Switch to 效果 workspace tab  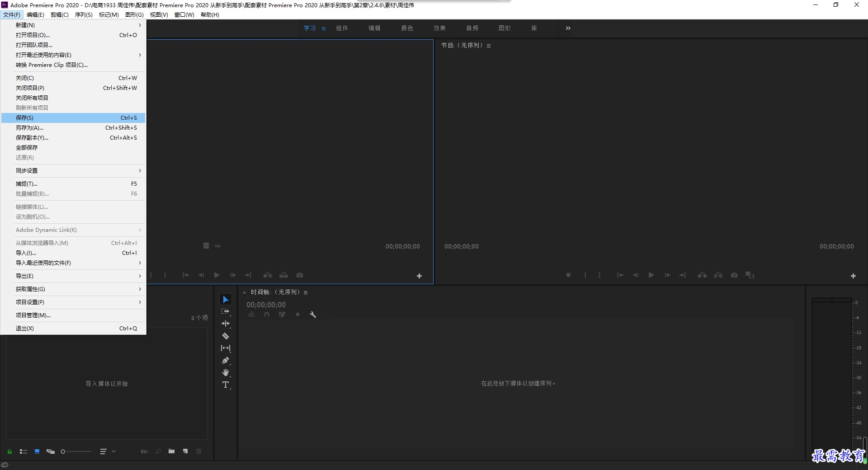tap(439, 28)
